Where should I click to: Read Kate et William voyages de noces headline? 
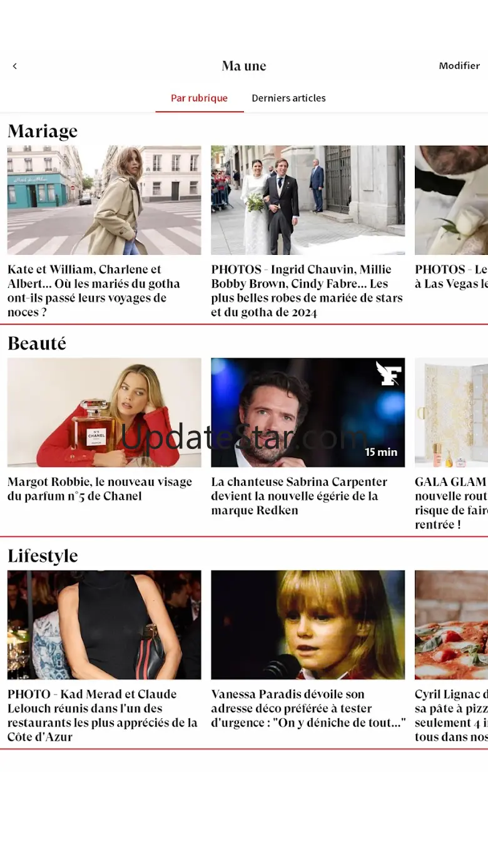coord(94,291)
